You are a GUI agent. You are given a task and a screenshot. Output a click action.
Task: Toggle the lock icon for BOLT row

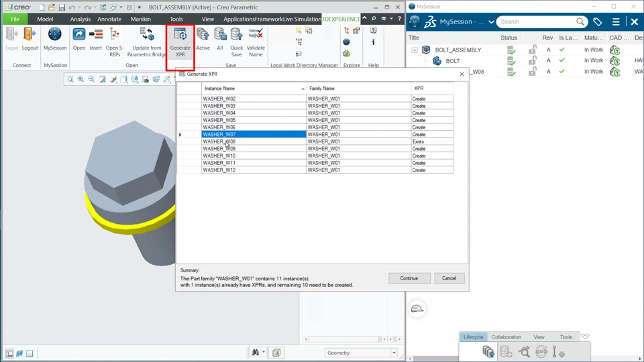[532, 61]
